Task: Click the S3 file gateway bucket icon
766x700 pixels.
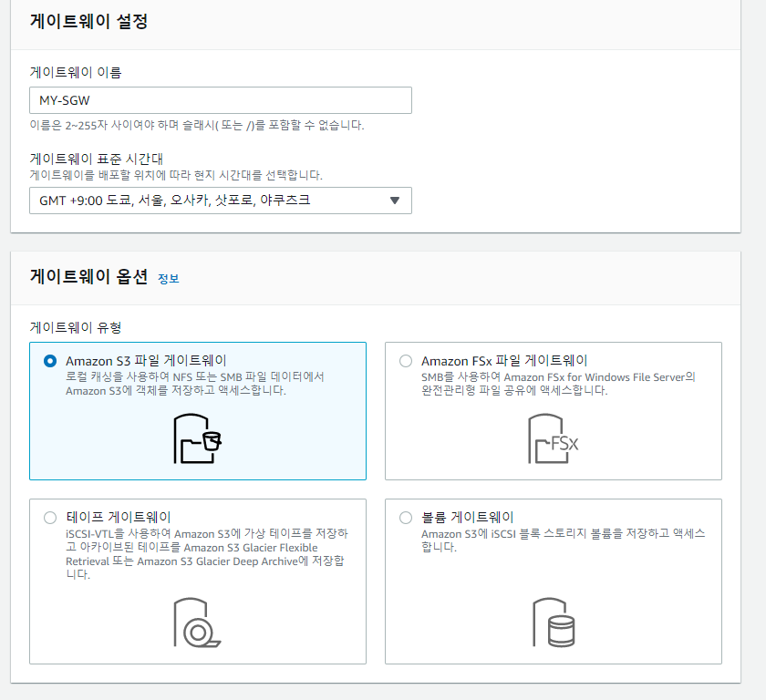Action: click(198, 438)
